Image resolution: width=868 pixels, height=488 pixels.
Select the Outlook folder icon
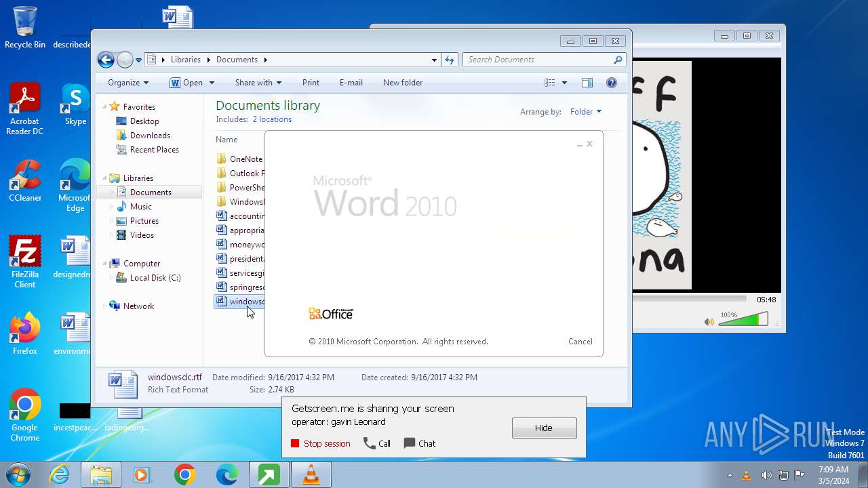click(x=221, y=174)
